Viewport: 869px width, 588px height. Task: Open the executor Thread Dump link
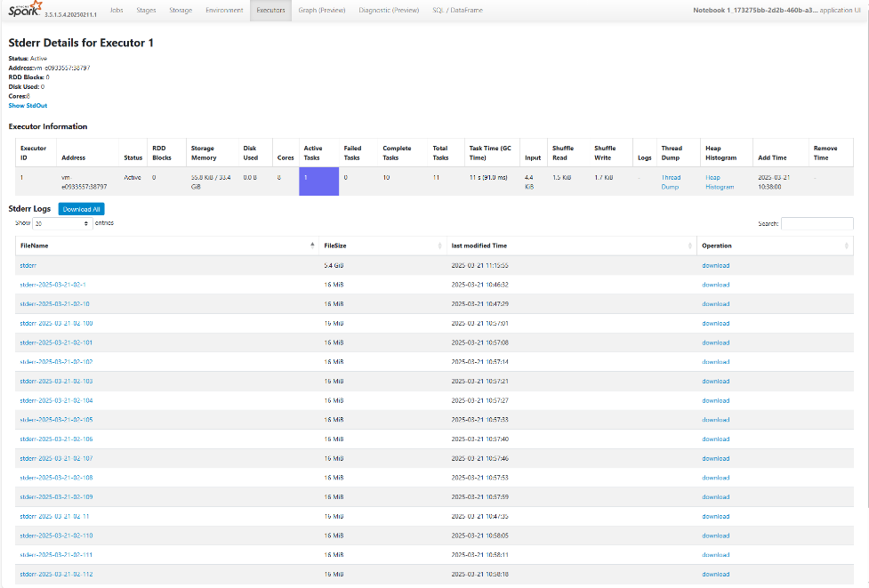coord(671,181)
